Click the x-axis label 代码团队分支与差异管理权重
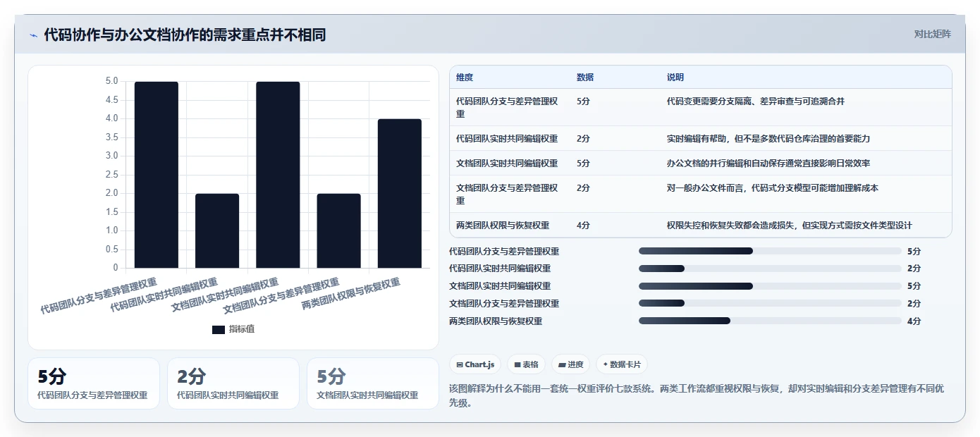The image size is (980, 437). pos(99,296)
